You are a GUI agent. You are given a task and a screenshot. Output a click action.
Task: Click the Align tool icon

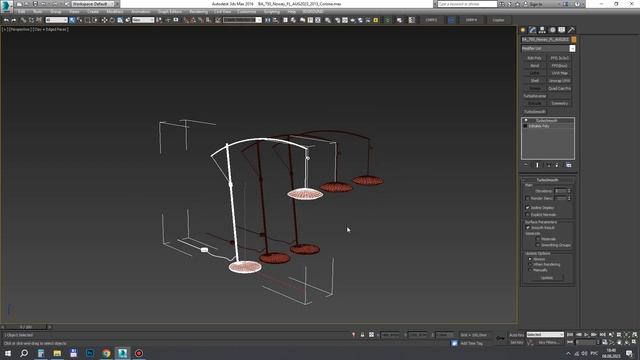point(276,20)
